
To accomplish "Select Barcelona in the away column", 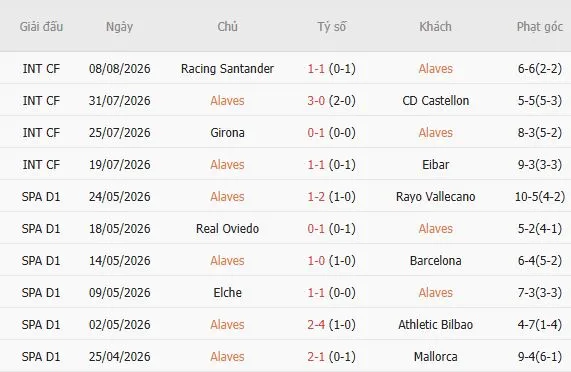I will click(436, 261).
